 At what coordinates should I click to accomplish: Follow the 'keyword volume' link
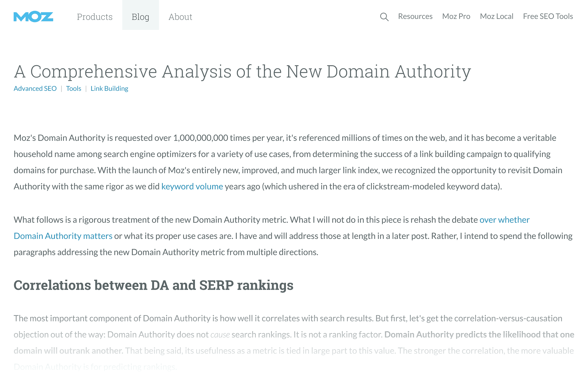tap(192, 186)
